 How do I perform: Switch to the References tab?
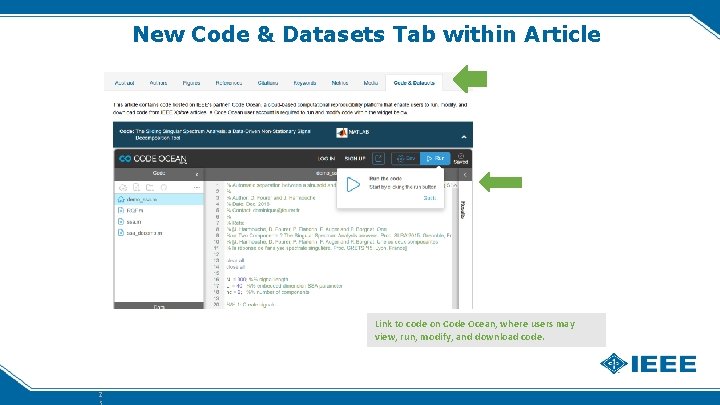pyautogui.click(x=229, y=83)
